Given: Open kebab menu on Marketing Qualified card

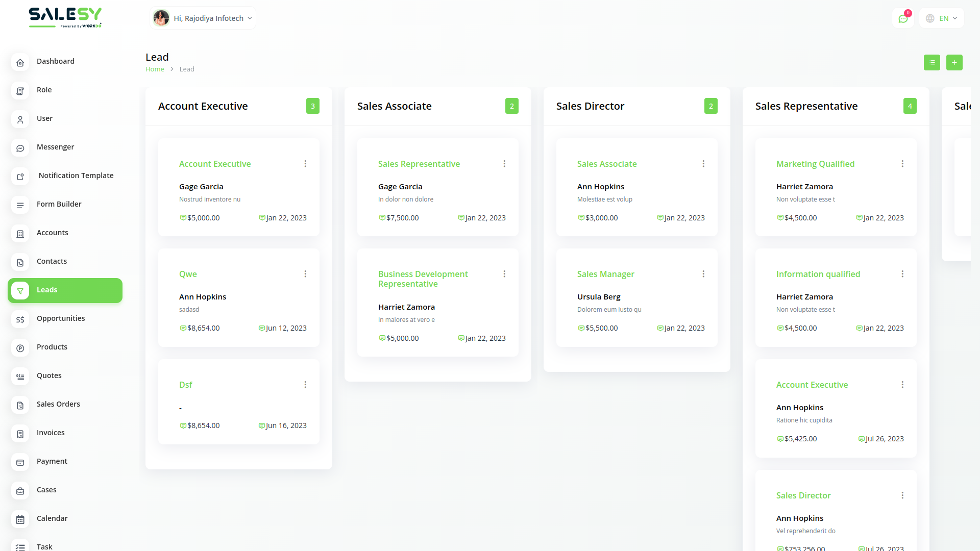Looking at the screenshot, I should coord(902,164).
